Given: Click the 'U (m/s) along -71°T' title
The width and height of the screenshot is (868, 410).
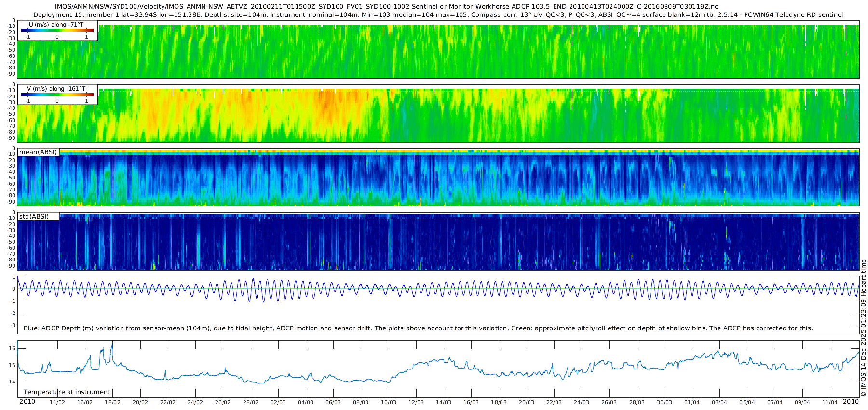Looking at the screenshot, I should 56,25.
